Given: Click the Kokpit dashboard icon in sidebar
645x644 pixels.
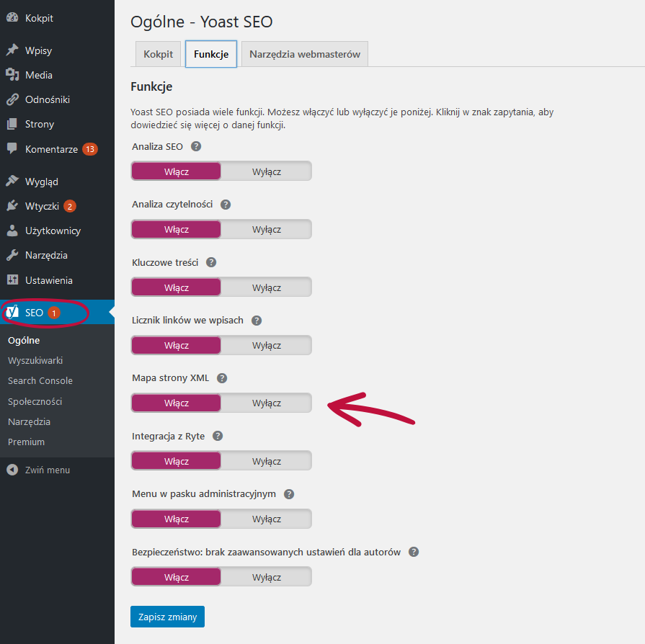Looking at the screenshot, I should coord(12,17).
